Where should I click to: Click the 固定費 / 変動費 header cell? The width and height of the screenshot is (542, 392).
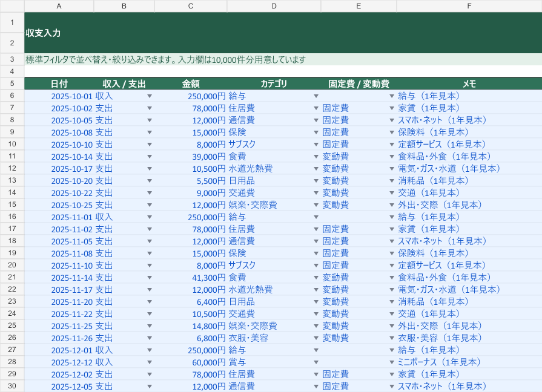[x=359, y=83]
